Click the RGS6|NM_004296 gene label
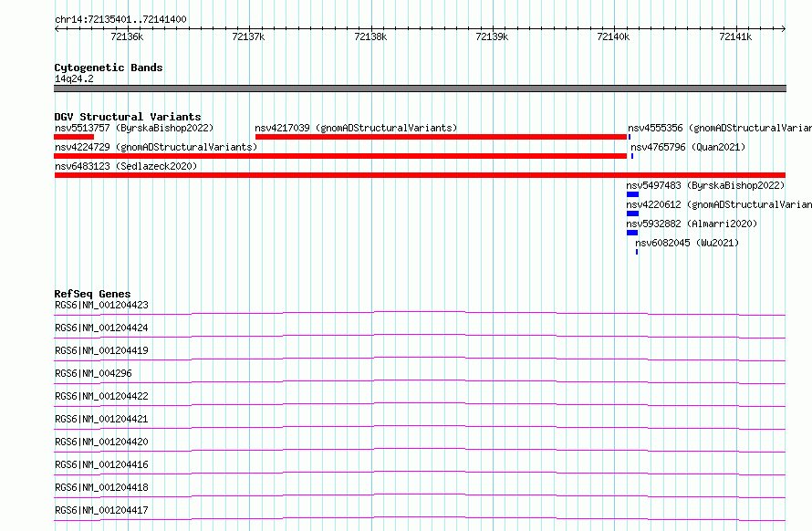Screen dimensions: 812x531 point(93,373)
